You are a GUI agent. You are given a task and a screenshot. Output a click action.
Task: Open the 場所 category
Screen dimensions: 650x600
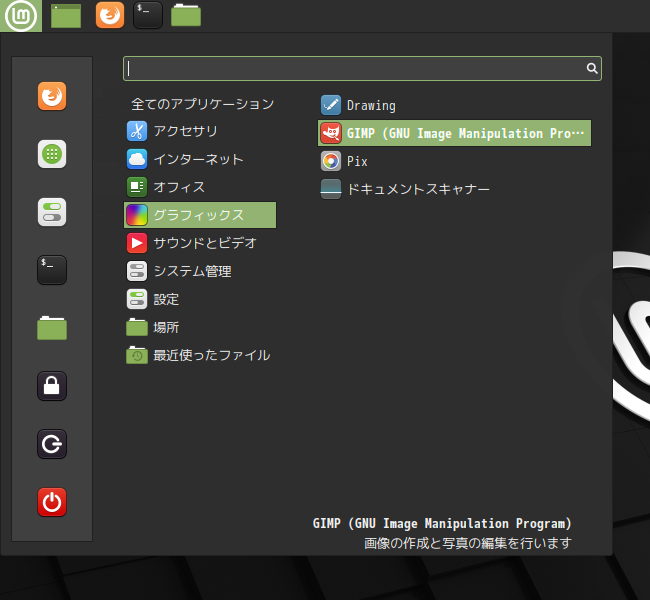click(200, 327)
